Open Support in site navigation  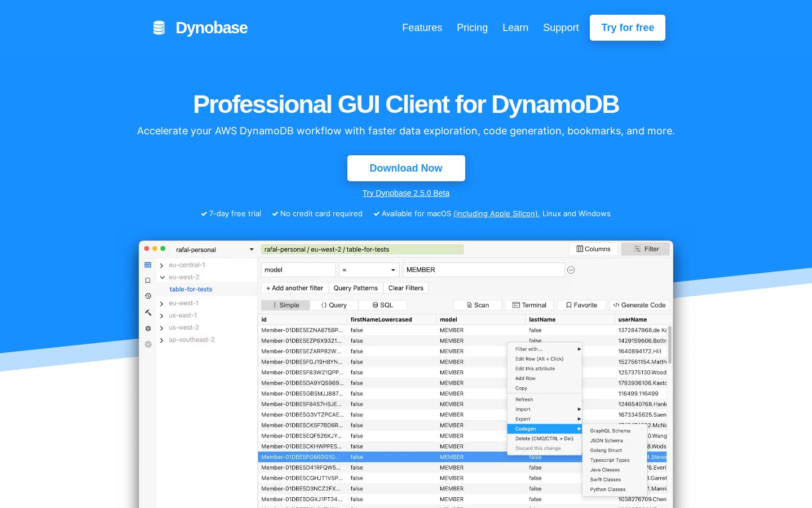pos(561,28)
